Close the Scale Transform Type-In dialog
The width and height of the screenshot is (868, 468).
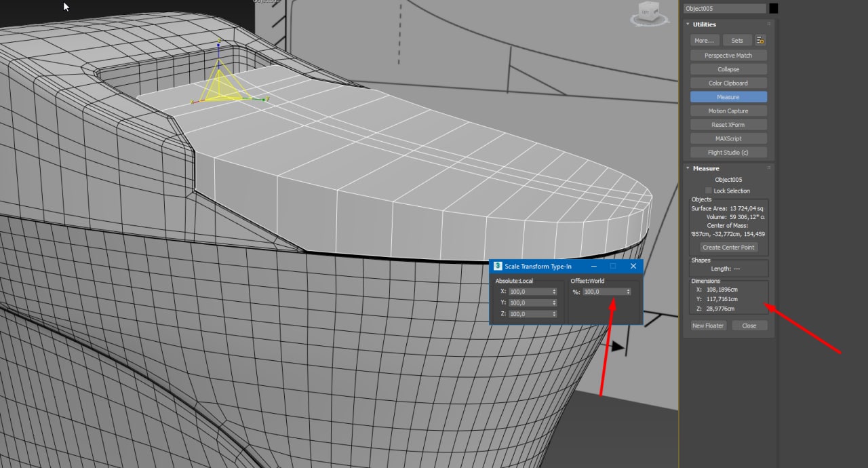click(633, 267)
